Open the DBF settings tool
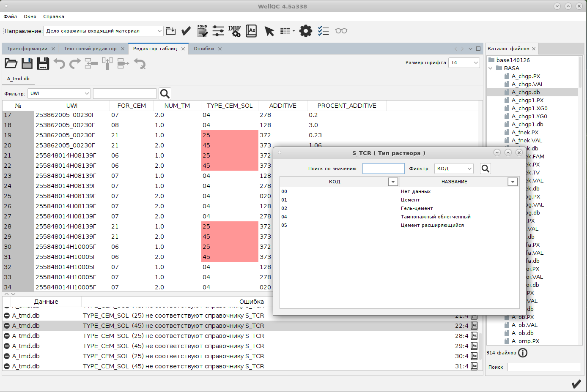 click(x=234, y=31)
